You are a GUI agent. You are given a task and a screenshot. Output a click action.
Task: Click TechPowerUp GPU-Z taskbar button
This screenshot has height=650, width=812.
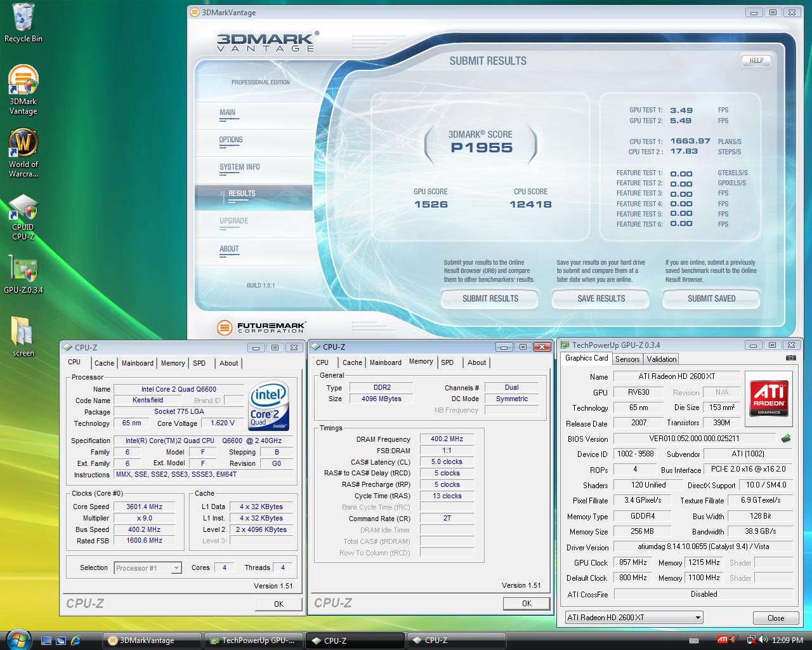point(254,640)
